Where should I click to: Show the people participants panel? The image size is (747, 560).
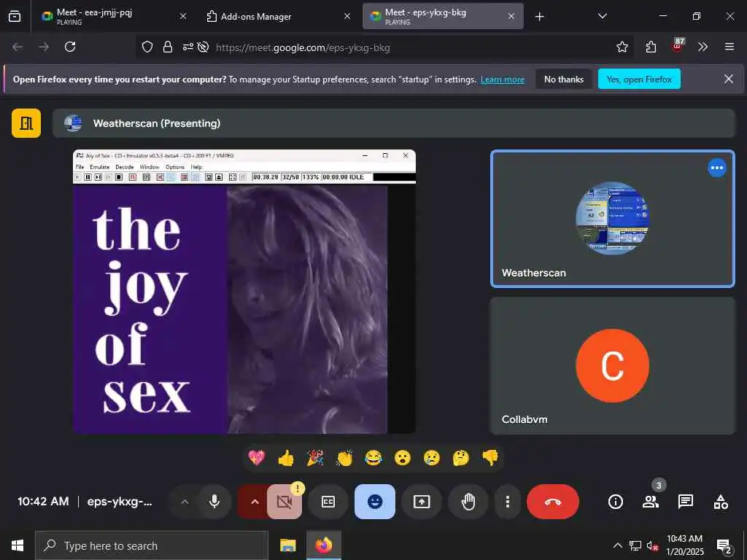(650, 502)
